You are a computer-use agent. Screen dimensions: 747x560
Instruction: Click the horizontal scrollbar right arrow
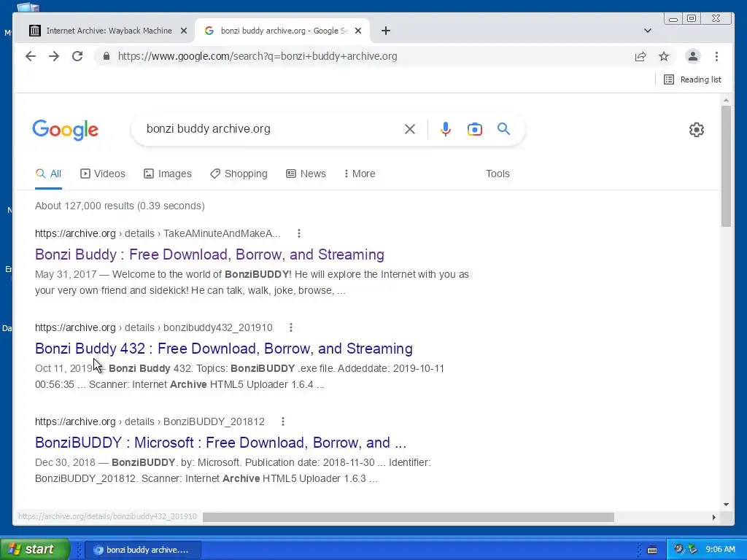[713, 517]
